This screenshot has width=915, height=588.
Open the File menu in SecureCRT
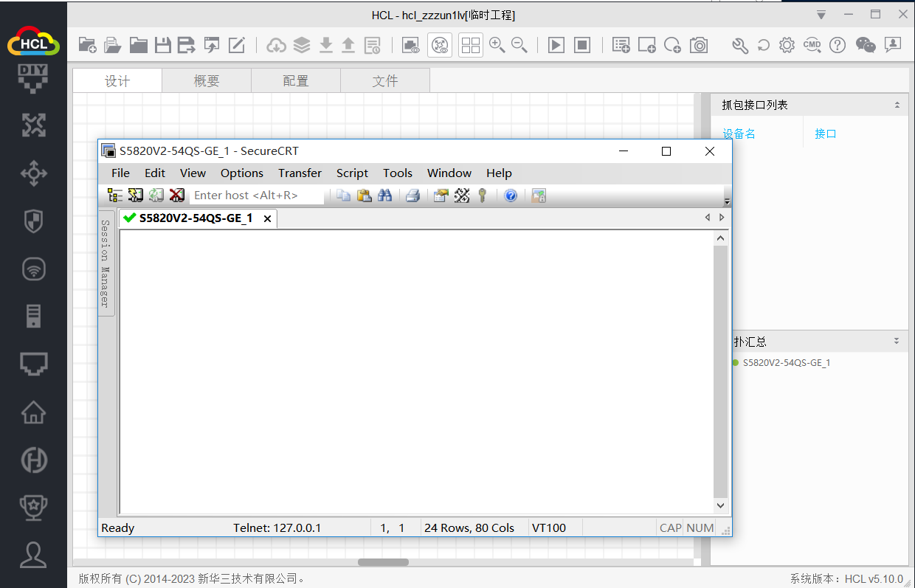point(120,173)
